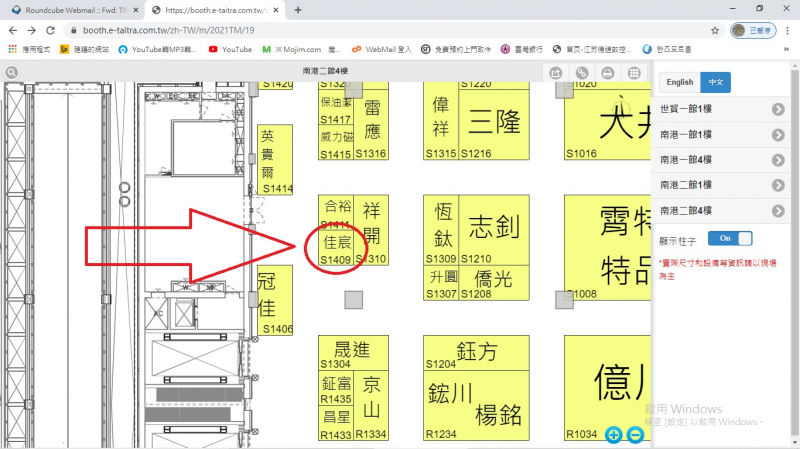The width and height of the screenshot is (800, 449).
Task: Toggle the 顯示柱子 switch off
Action: pyautogui.click(x=729, y=238)
